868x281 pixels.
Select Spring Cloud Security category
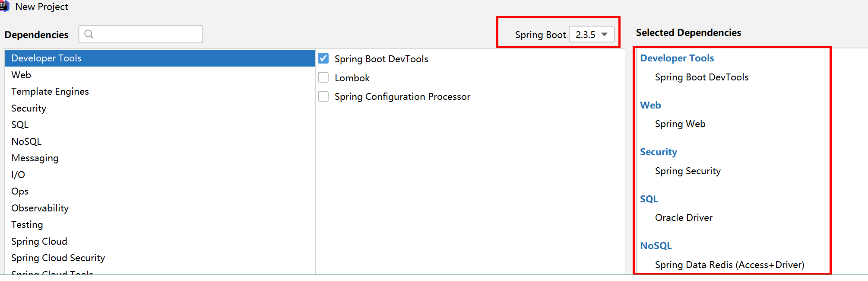(58, 258)
